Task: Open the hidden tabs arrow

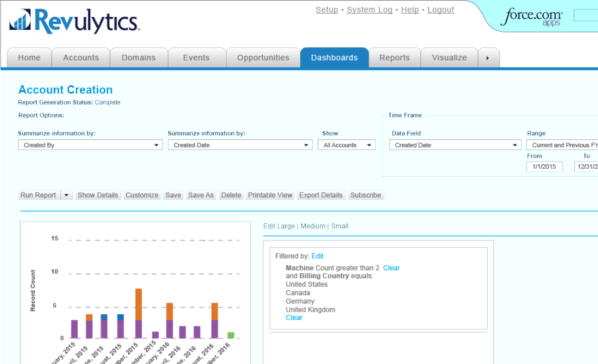Action: [x=489, y=57]
